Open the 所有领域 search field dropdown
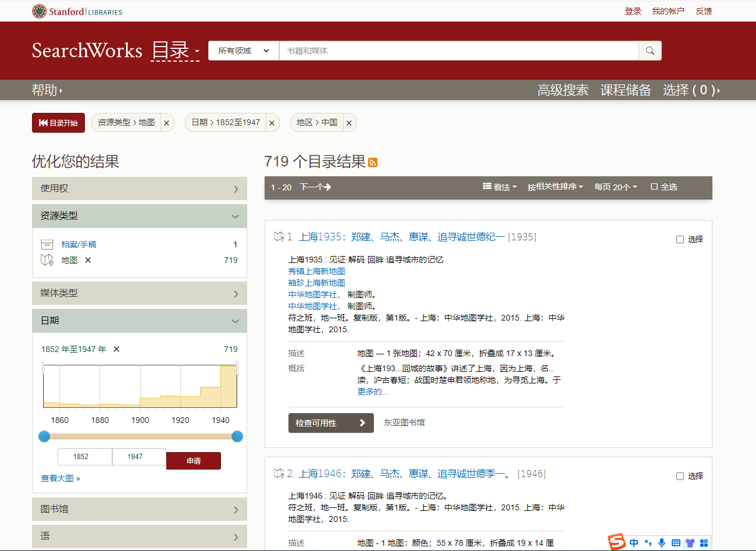The height and width of the screenshot is (551, 756). 243,51
